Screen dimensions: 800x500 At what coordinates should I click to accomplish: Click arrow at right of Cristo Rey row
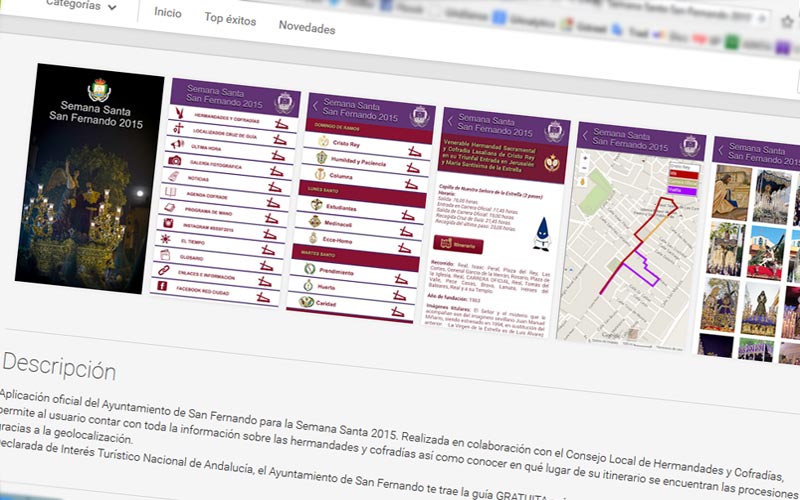tap(414, 152)
